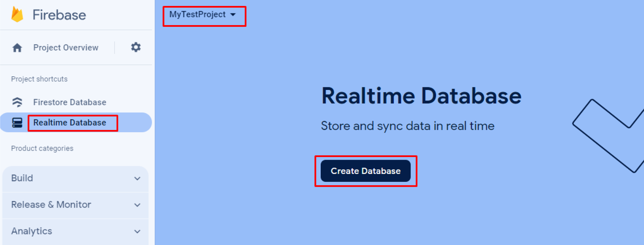This screenshot has height=245, width=644.
Task: Click the arrow next to MyTestProject
Action: point(233,15)
